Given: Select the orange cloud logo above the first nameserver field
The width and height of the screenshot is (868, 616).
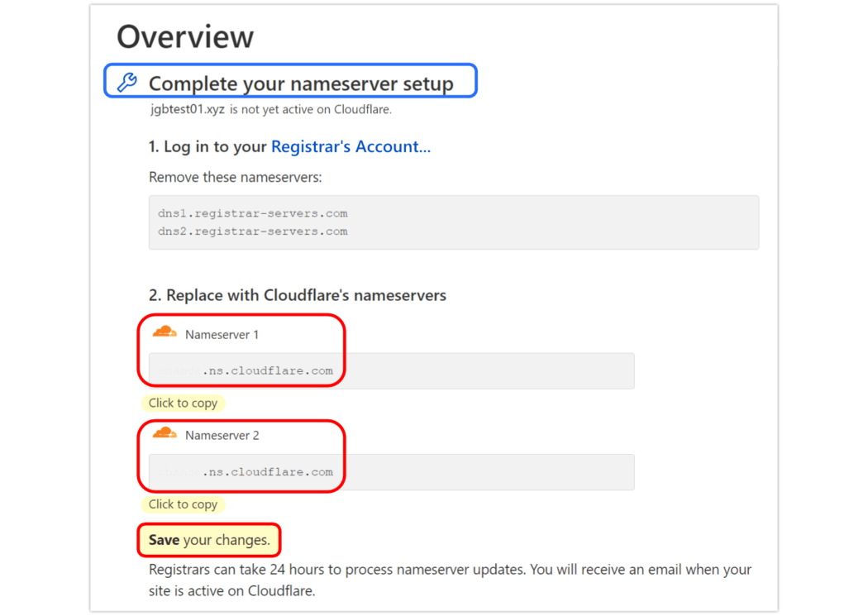Looking at the screenshot, I should click(165, 329).
